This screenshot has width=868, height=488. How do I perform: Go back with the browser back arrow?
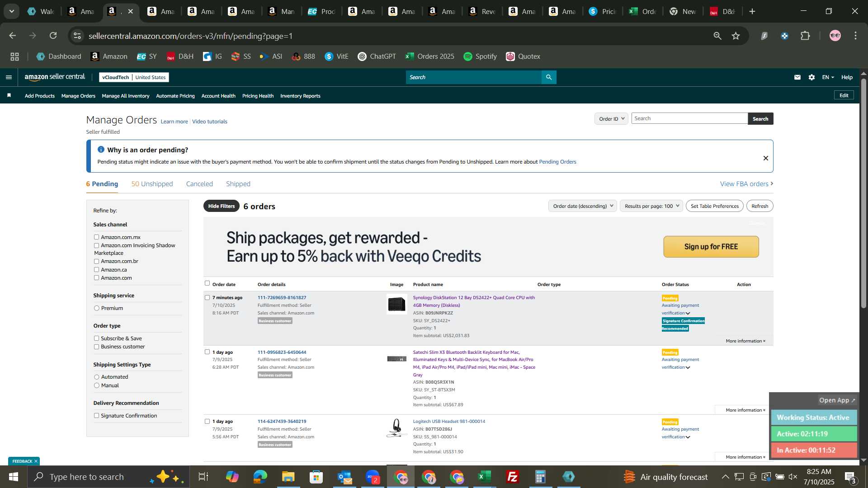click(x=13, y=36)
